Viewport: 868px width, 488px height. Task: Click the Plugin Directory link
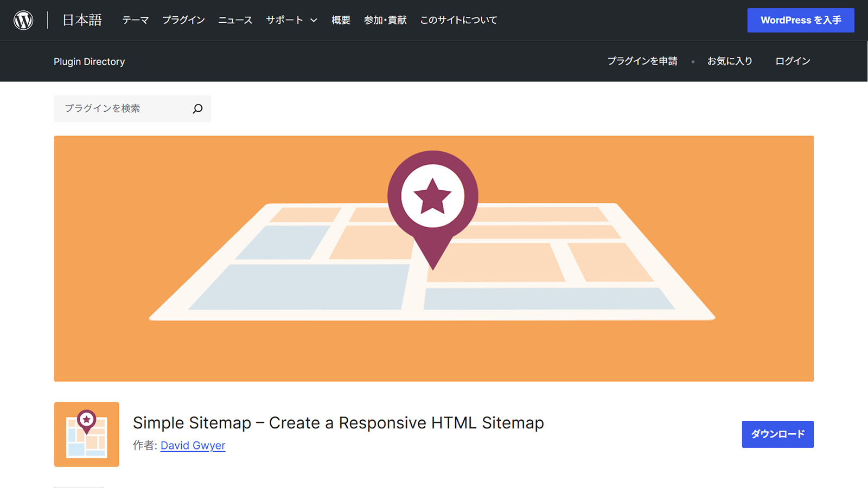click(89, 62)
